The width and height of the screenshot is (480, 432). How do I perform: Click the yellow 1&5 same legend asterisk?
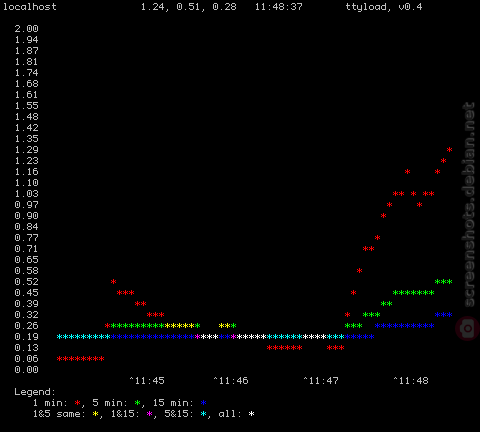(x=96, y=414)
